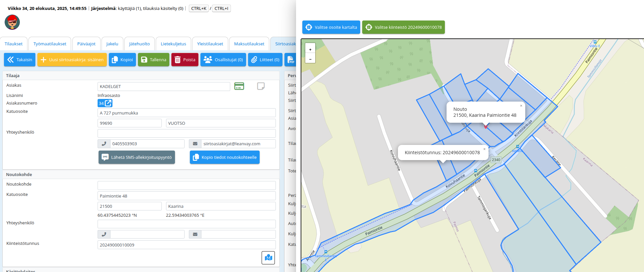The image size is (644, 272).
Task: Click the red pickup marker on map
Action: click(x=486, y=126)
